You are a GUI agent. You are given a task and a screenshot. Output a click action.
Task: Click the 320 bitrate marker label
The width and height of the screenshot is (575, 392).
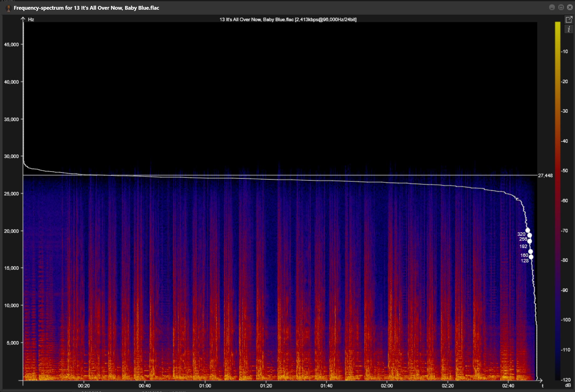(521, 234)
